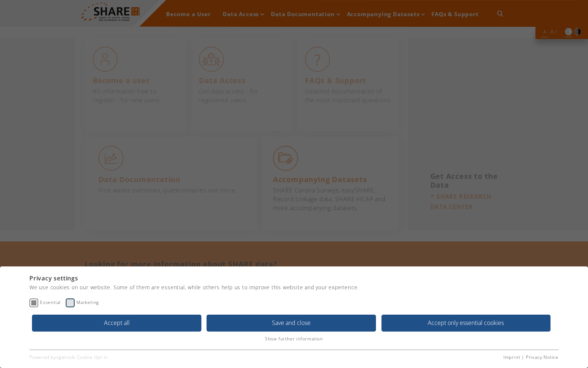The height and width of the screenshot is (368, 588).
Task: Open the 'Data Access' card heading
Action: (222, 81)
